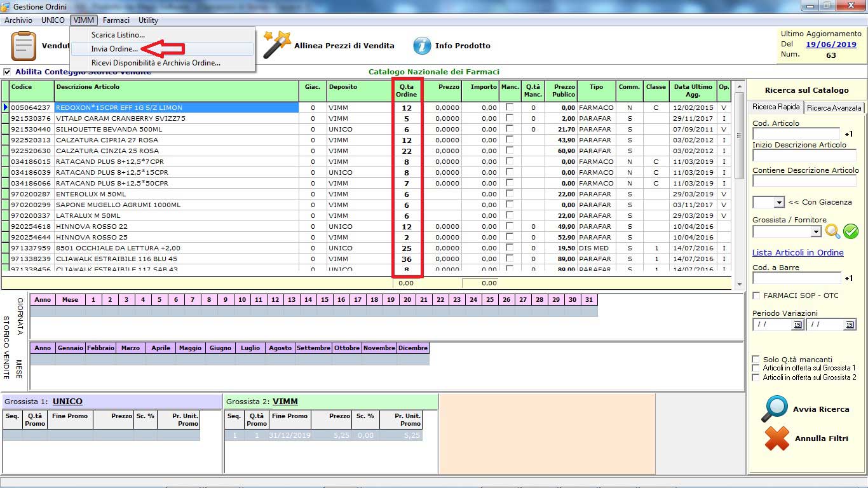868x488 pixels.
Task: Click Inizio Descrizione Articolo input field
Action: click(804, 156)
